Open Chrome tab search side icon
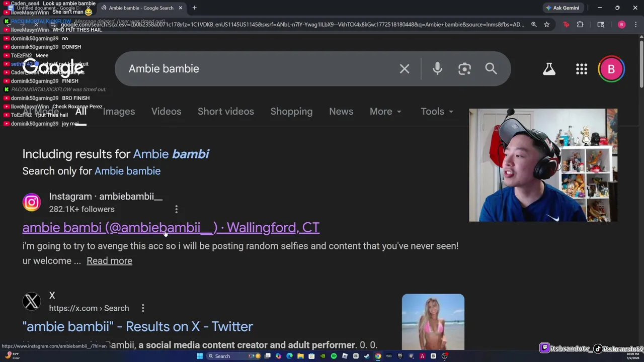Image resolution: width=644 pixels, height=362 pixels. pyautogui.click(x=601, y=25)
